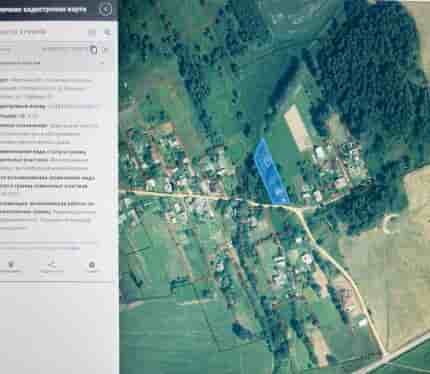This screenshot has height=374, width=430.
Task: Click the clear icon right of the magnifier
Action: (x=105, y=50)
